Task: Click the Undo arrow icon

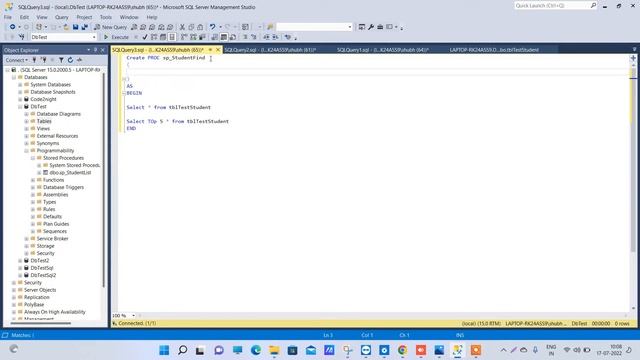Action: tap(212, 27)
